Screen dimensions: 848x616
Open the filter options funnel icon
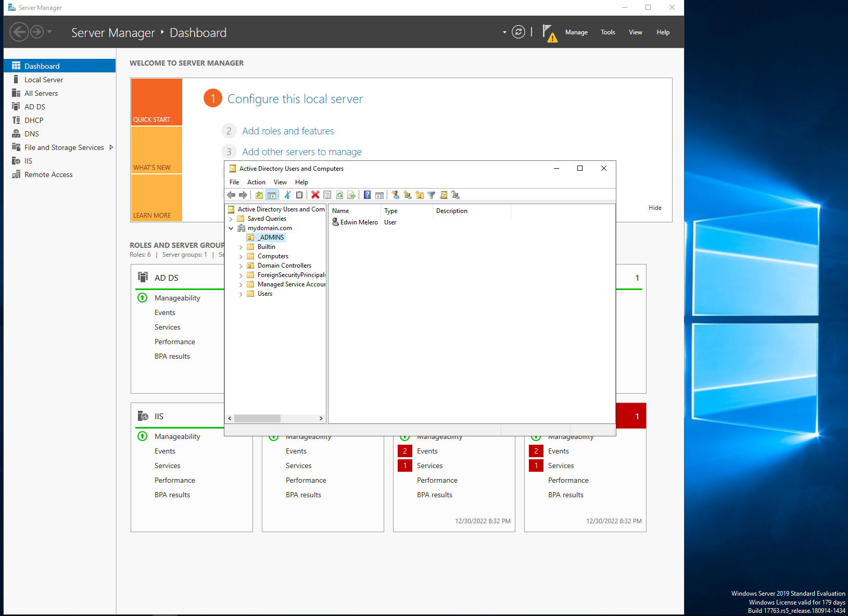click(432, 195)
